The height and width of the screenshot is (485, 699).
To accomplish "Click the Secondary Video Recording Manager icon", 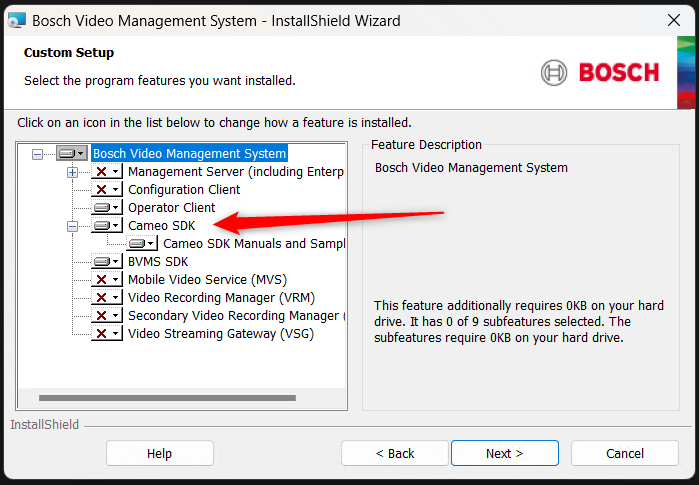I will tap(101, 316).
